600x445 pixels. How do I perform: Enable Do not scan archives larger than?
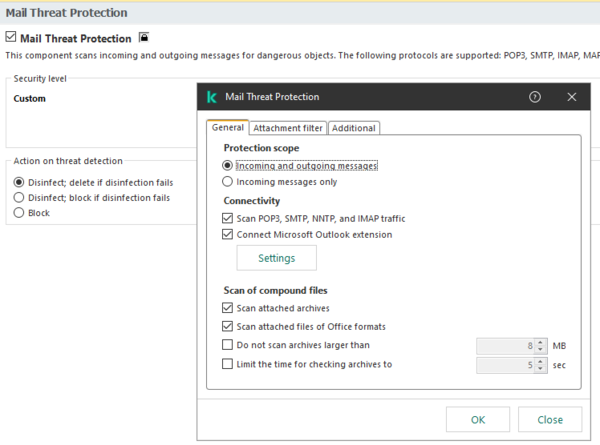(228, 345)
